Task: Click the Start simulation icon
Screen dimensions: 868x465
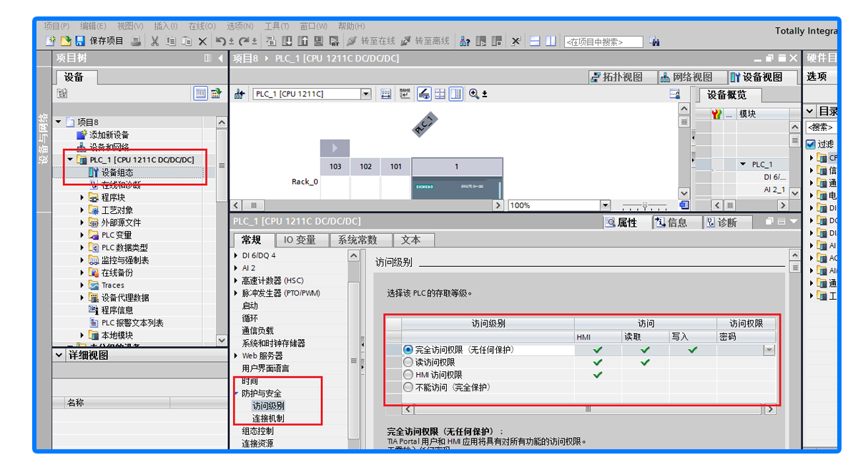Action: pos(318,41)
